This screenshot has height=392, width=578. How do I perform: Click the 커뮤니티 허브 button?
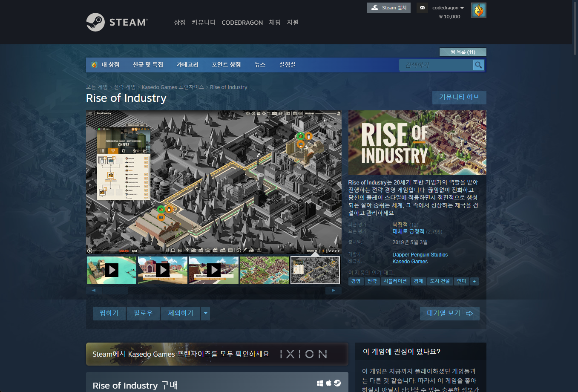click(x=459, y=97)
